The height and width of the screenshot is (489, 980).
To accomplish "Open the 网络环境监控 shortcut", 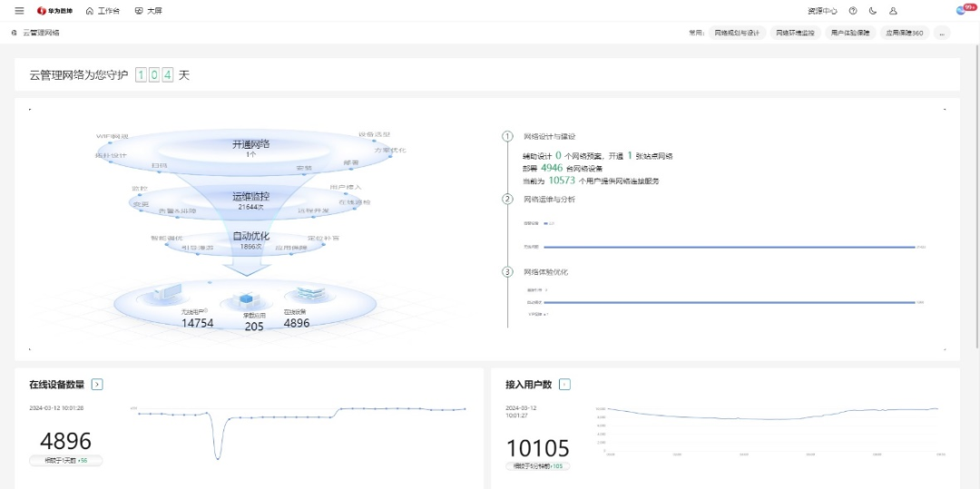I will coord(795,33).
